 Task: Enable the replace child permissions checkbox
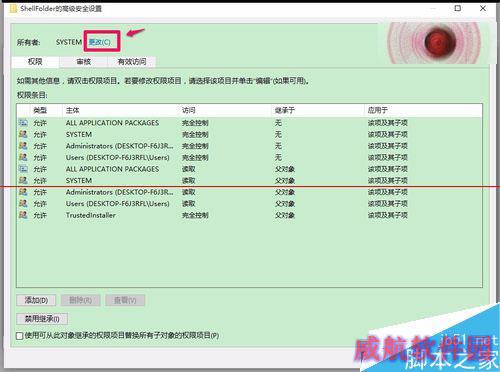click(20, 336)
